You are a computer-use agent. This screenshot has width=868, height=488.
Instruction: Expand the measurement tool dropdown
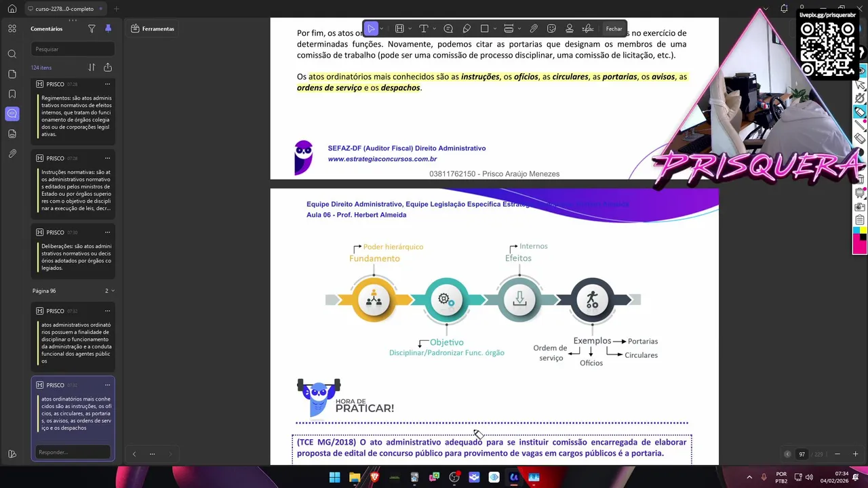click(x=519, y=28)
